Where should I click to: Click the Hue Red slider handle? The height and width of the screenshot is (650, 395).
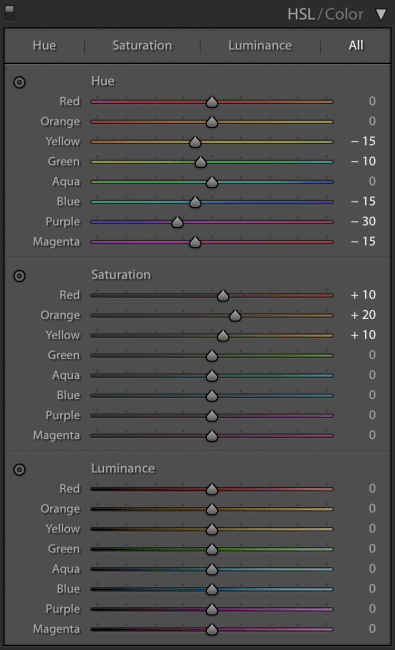coord(212,102)
